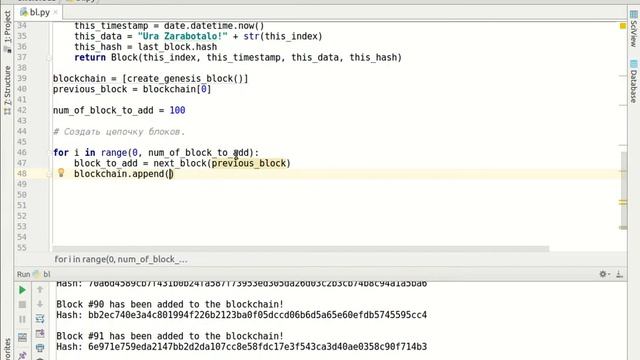Viewport: 640px width, 360px height.
Task: Click 'blockchain[0]' on line 40
Action: (177, 89)
